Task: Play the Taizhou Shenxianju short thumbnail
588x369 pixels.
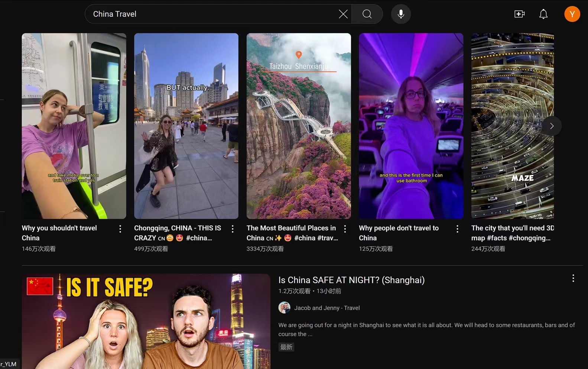Action: pyautogui.click(x=299, y=126)
